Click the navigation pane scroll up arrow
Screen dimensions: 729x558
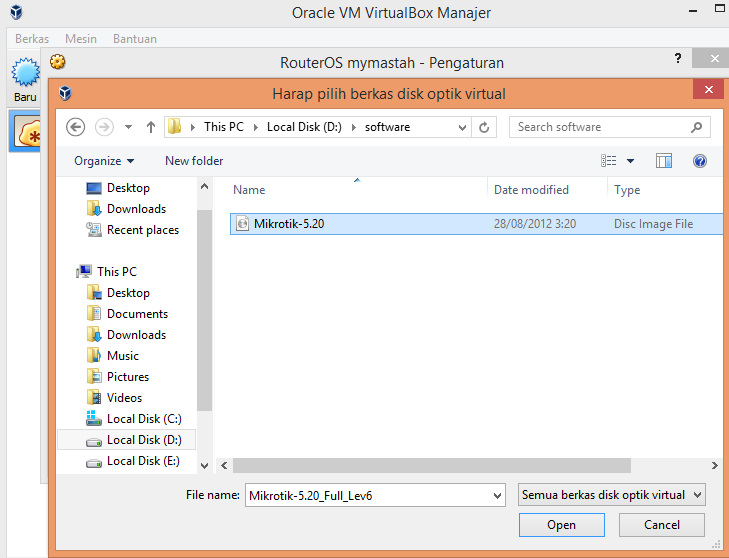(x=204, y=186)
